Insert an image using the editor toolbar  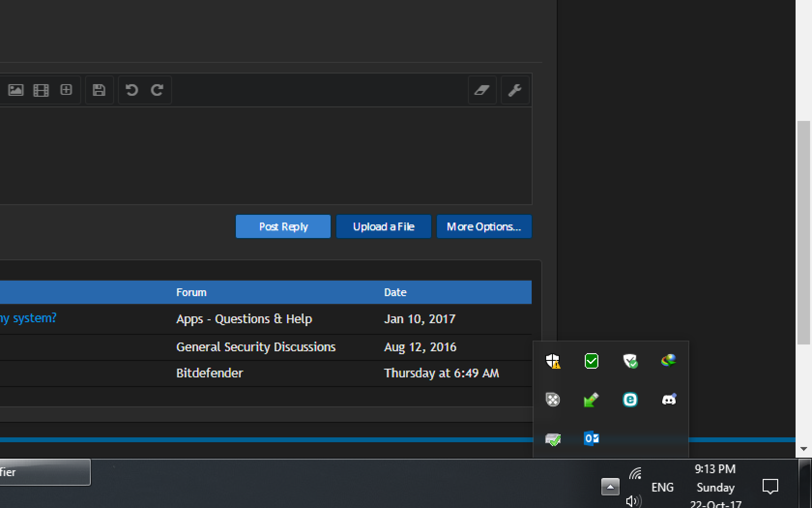[16, 90]
